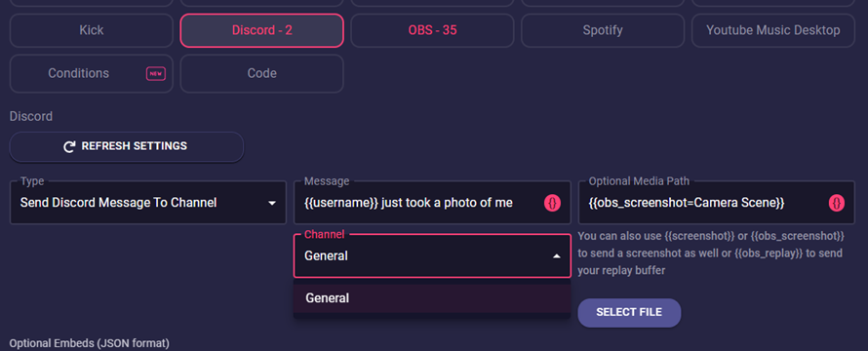This screenshot has height=351, width=868.
Task: Open the Send Discord Message To Channel selector
Action: click(x=148, y=203)
